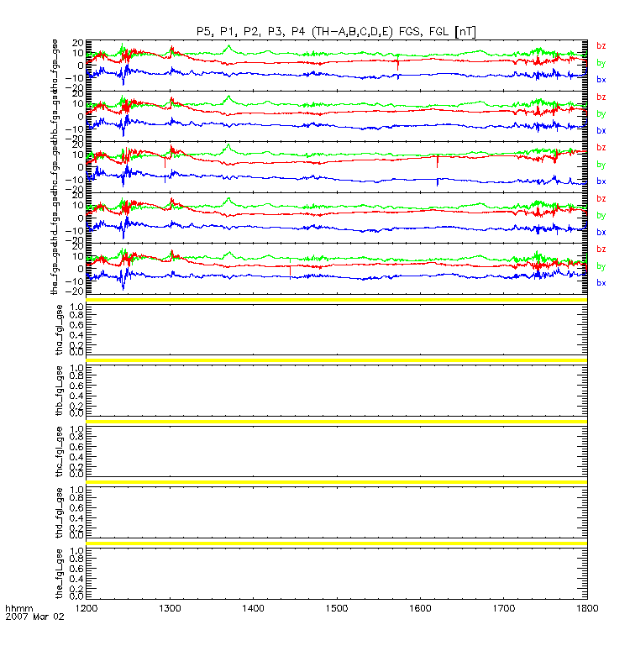Click the green 'by' legend label of the first (tha) panel
630x672 pixels.
[601, 63]
